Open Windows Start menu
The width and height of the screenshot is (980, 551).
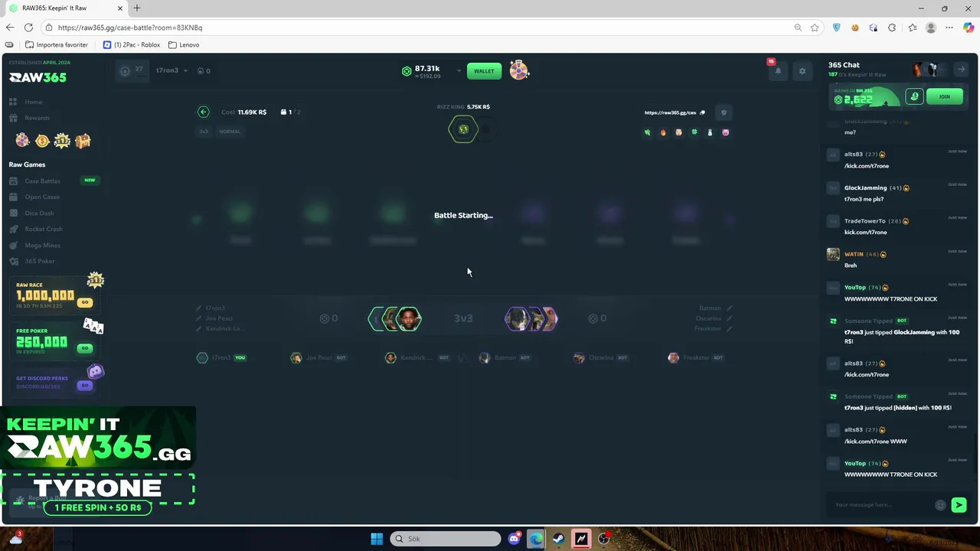click(377, 539)
